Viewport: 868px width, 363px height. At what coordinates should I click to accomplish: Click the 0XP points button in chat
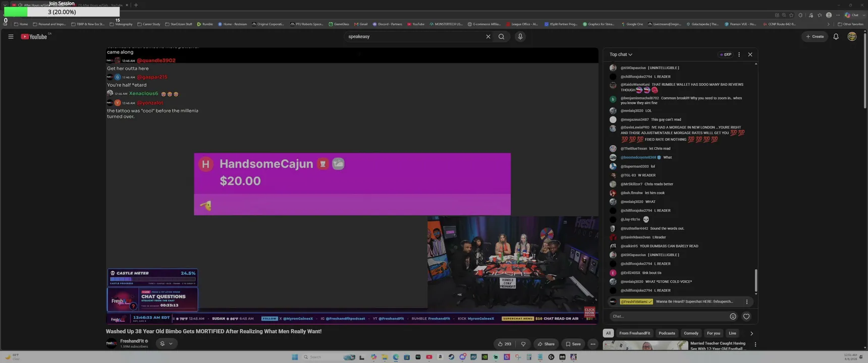click(726, 54)
